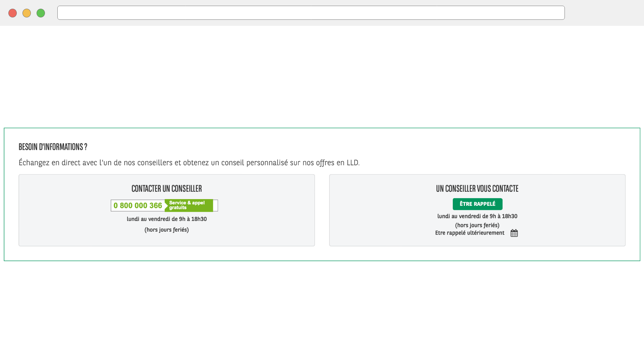Click the Etre rappelé ultérieurement link
644x362 pixels.
[470, 233]
